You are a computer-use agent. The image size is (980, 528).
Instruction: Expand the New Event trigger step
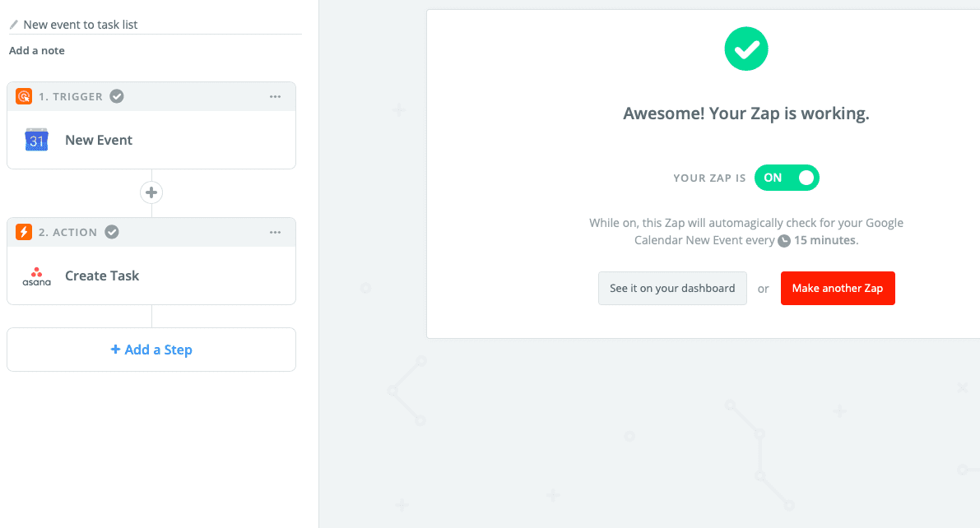click(x=151, y=140)
